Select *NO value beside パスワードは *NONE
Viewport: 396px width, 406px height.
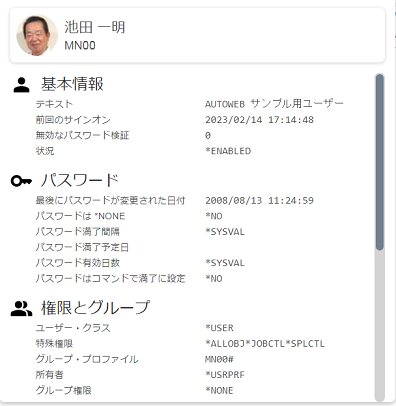tap(214, 216)
